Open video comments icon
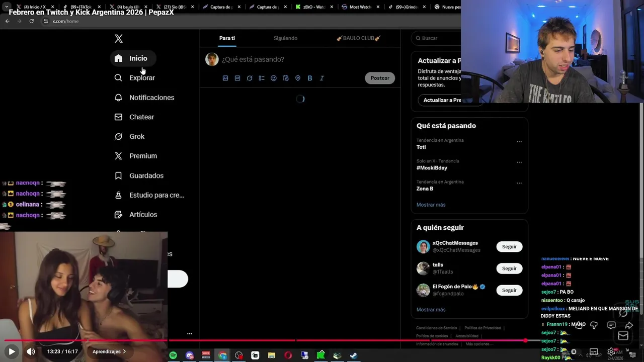The image size is (644, 362). coord(611,325)
